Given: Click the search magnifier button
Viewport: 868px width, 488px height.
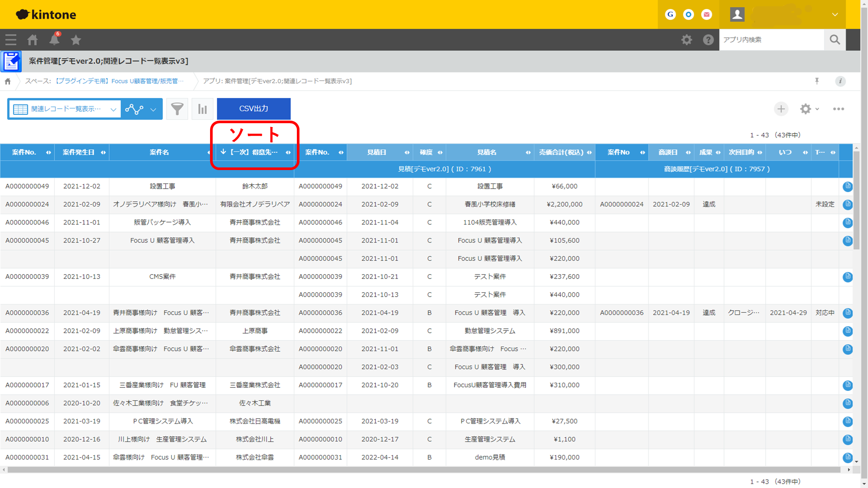Looking at the screenshot, I should 835,39.
